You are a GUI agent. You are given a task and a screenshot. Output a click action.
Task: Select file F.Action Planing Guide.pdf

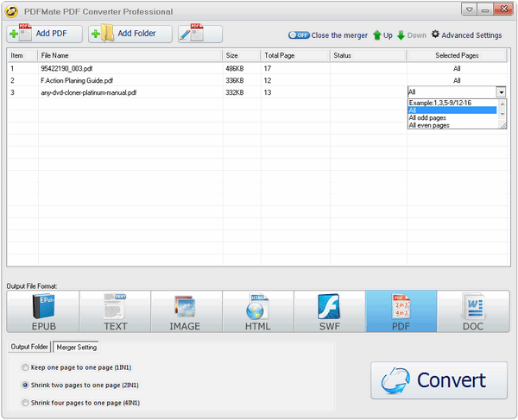pyautogui.click(x=77, y=80)
